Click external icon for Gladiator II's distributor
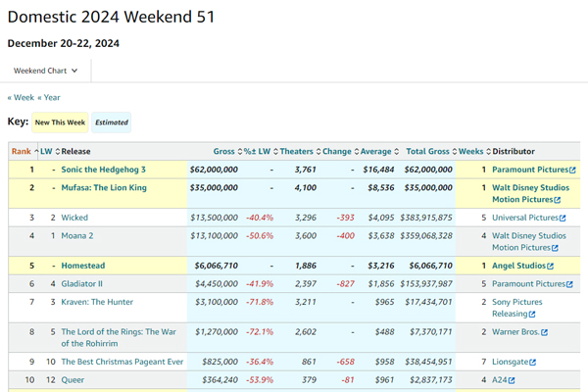Image resolution: width=588 pixels, height=392 pixels. coord(569,284)
